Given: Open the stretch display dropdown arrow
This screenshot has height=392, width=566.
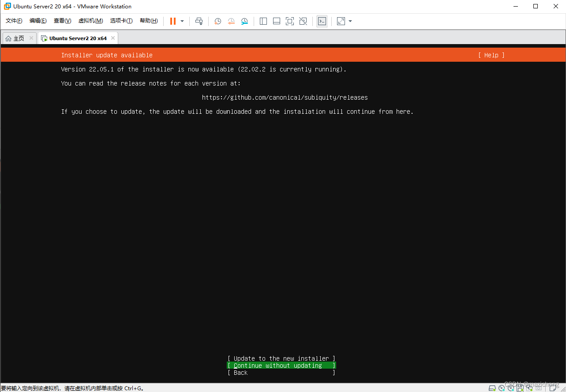Looking at the screenshot, I should pos(350,21).
